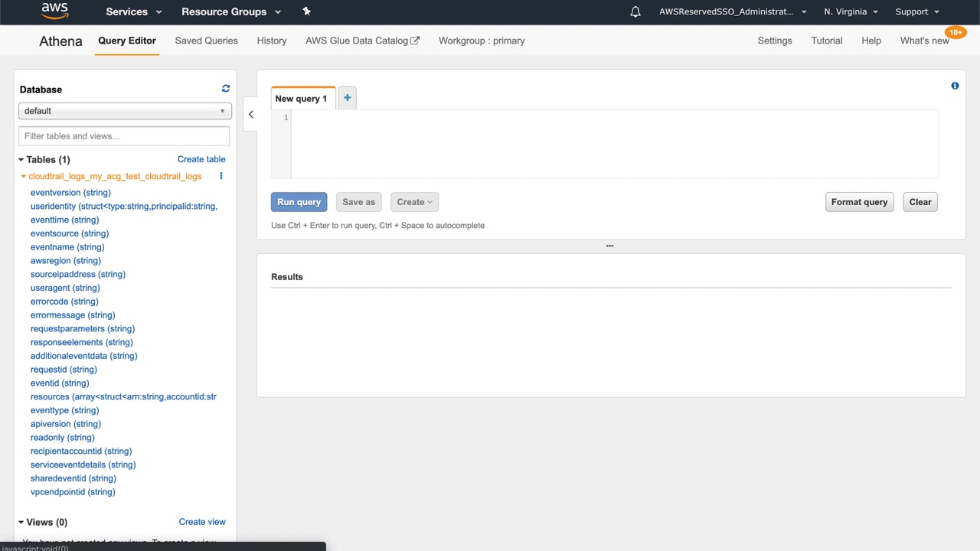This screenshot has height=551, width=980.
Task: Collapse the Tables section
Action: click(21, 160)
